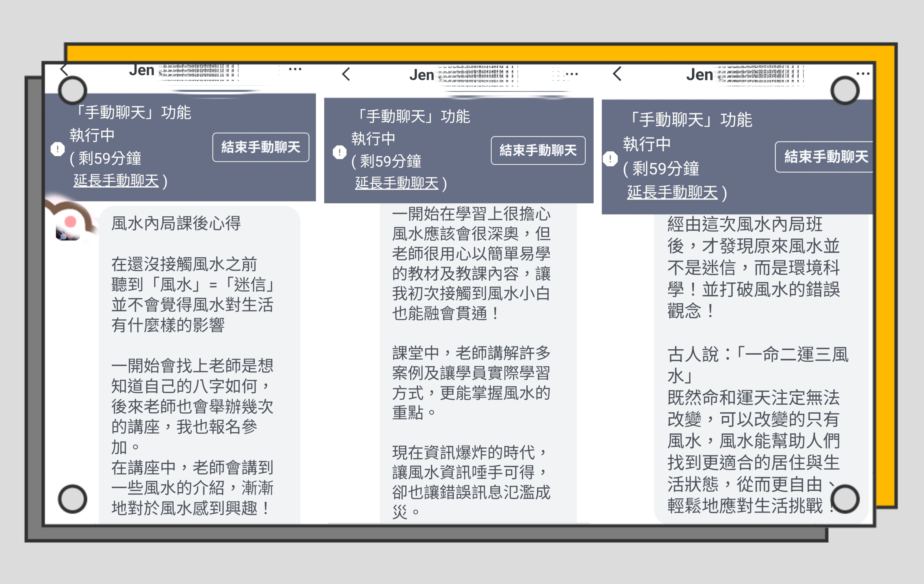Screen dimensions: 924x584
Task: Open the three-dot menu in the middle chat
Action: 571,74
